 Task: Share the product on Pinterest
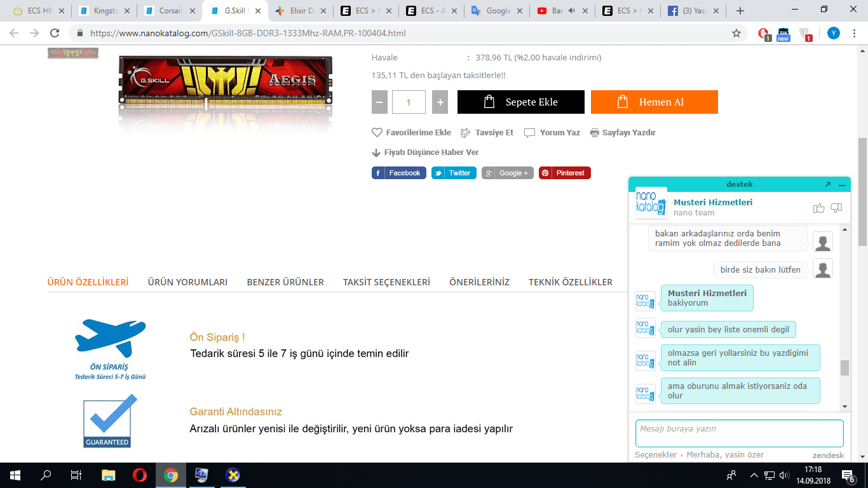tap(565, 173)
